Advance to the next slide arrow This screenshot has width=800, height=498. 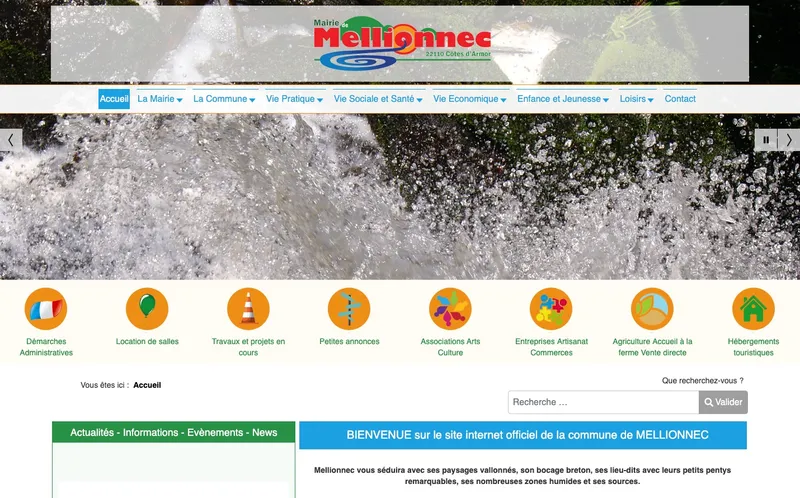coord(788,140)
